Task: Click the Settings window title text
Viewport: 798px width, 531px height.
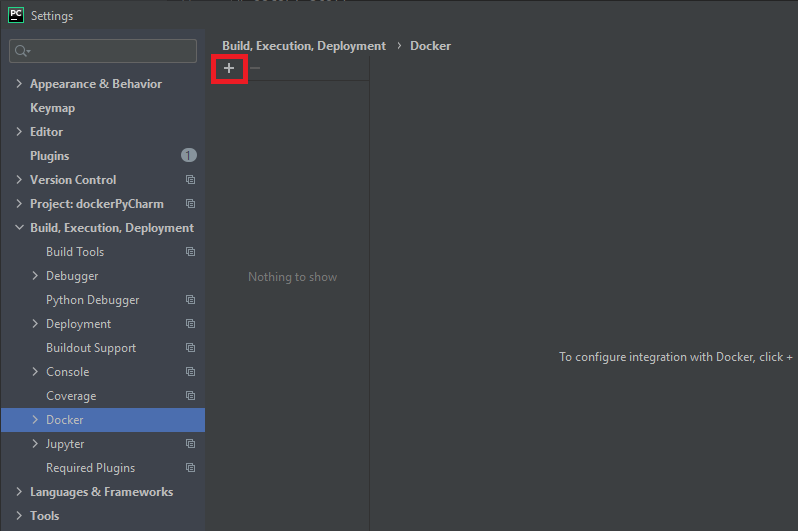Action: pyautogui.click(x=52, y=16)
